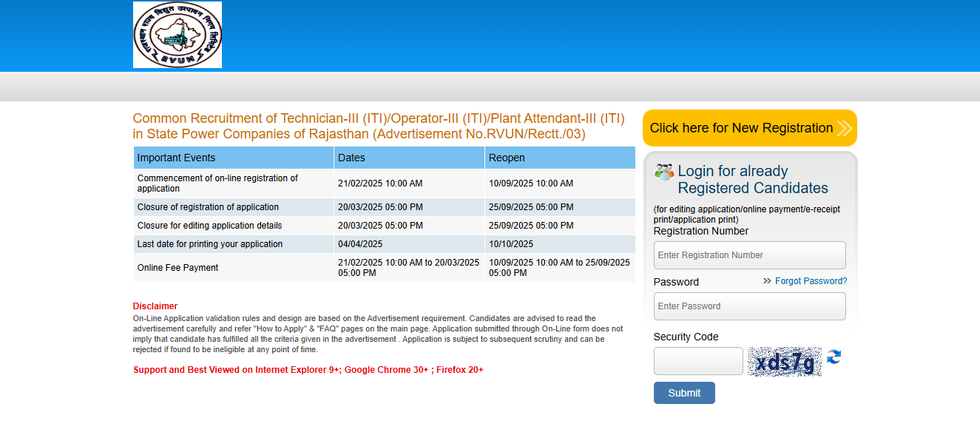The image size is (980, 438).
Task: Click the RVUN logo image
Action: pyautogui.click(x=178, y=35)
